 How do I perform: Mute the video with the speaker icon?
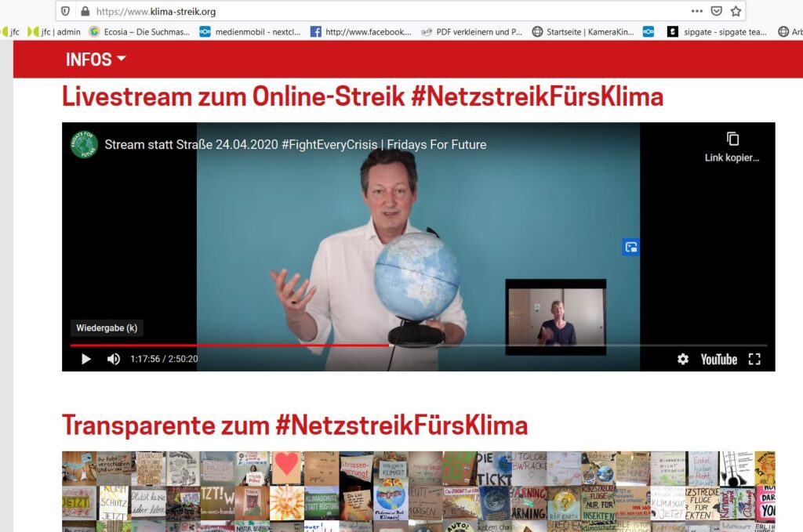(x=114, y=359)
